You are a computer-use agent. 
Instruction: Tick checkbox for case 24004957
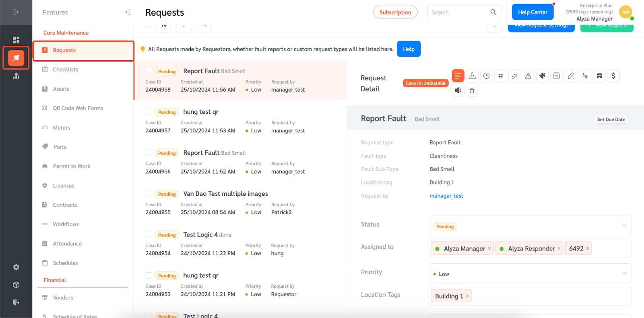149,112
